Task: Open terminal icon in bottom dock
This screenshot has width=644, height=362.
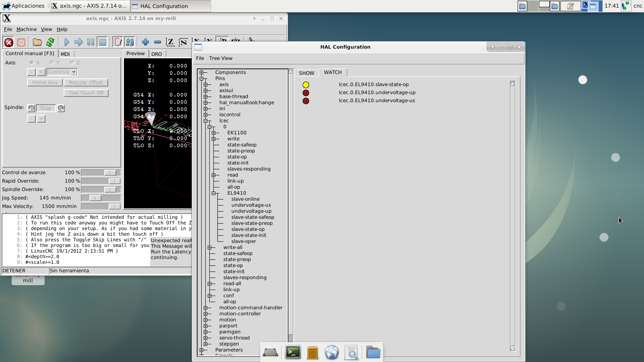Action: pos(293,352)
